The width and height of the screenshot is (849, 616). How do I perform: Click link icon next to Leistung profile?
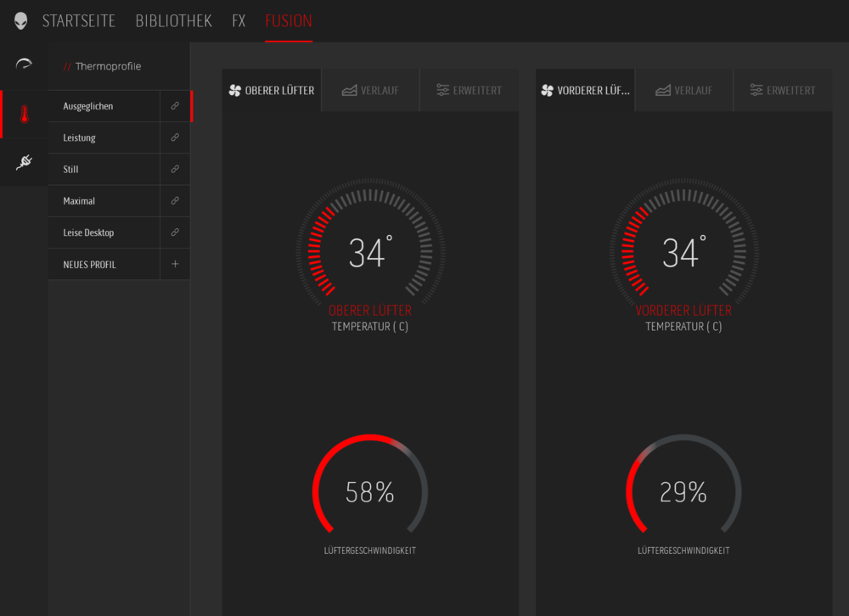click(175, 137)
